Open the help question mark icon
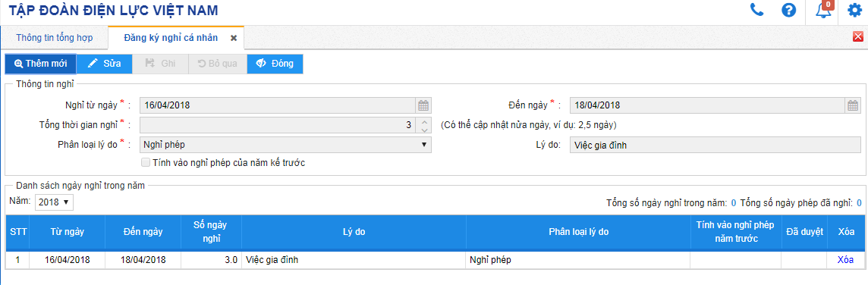This screenshot has width=868, height=285. (x=789, y=10)
